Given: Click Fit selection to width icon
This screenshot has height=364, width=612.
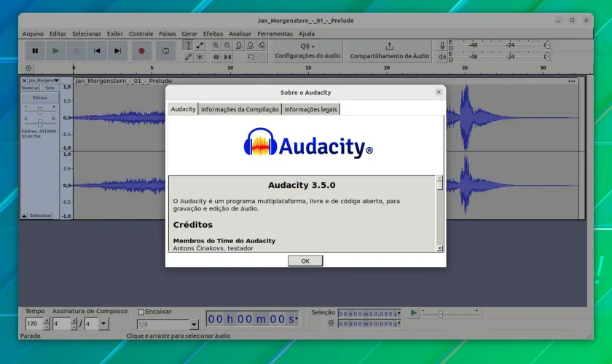Looking at the screenshot, I should tap(239, 46).
